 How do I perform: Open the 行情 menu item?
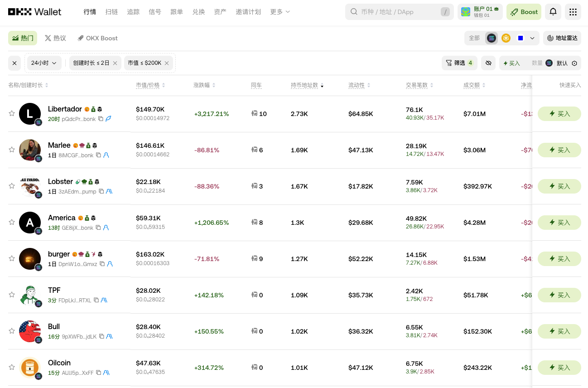coord(90,12)
